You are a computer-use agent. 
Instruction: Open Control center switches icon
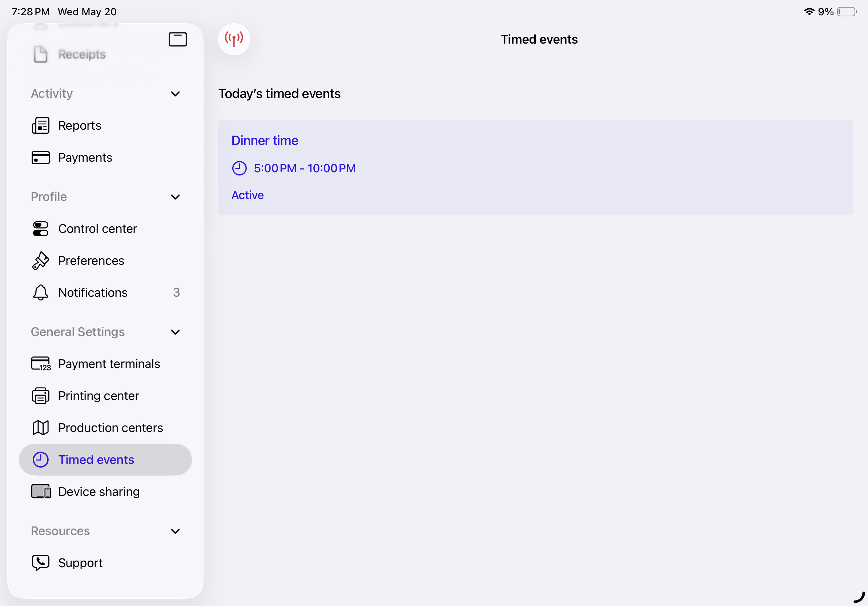tap(40, 229)
